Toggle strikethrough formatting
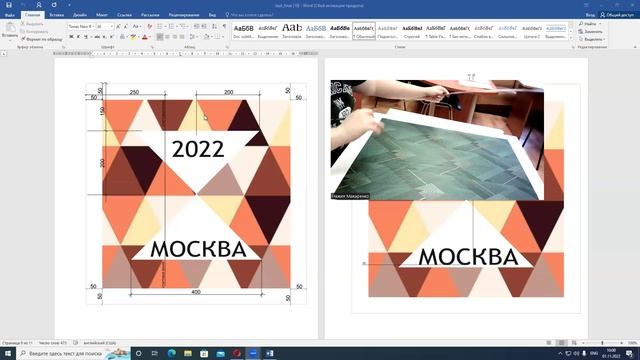640x360 pixels. click(x=97, y=37)
